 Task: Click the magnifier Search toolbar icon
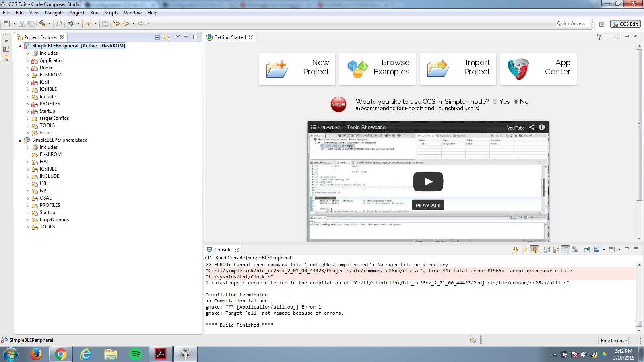59,23
